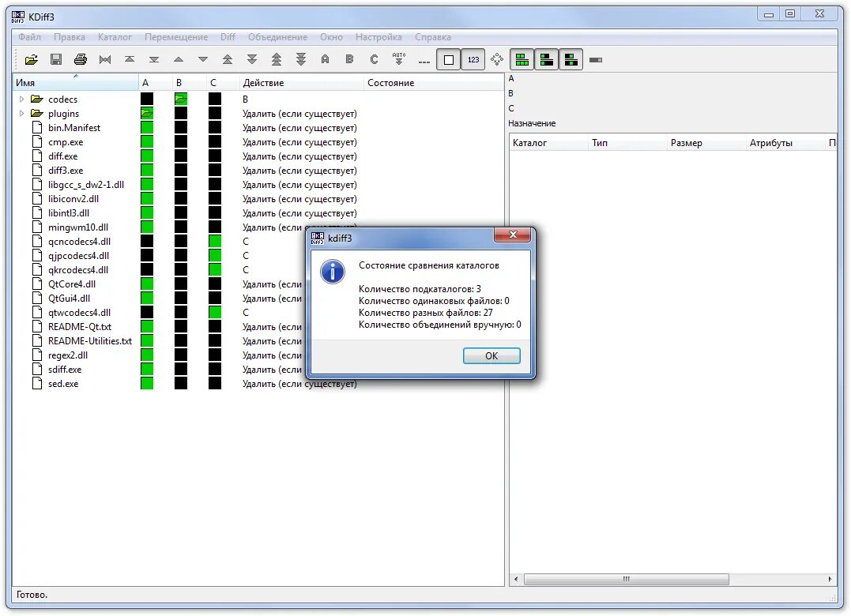Open the Справка menu
Image resolution: width=851 pixels, height=616 pixels.
coord(432,37)
